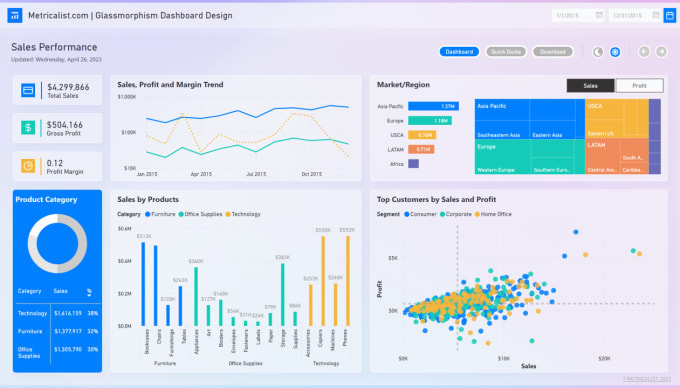Open the Dashboard tab
The image size is (680, 388).
click(459, 52)
